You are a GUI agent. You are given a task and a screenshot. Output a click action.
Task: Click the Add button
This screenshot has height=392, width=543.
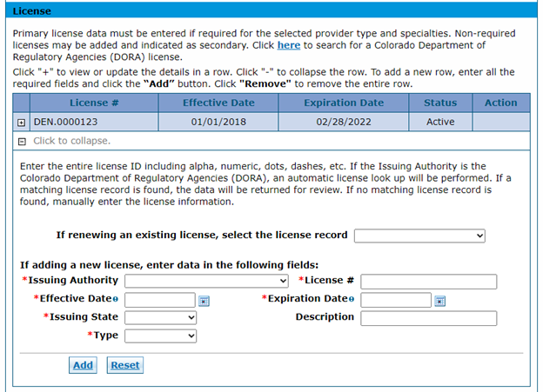click(83, 365)
